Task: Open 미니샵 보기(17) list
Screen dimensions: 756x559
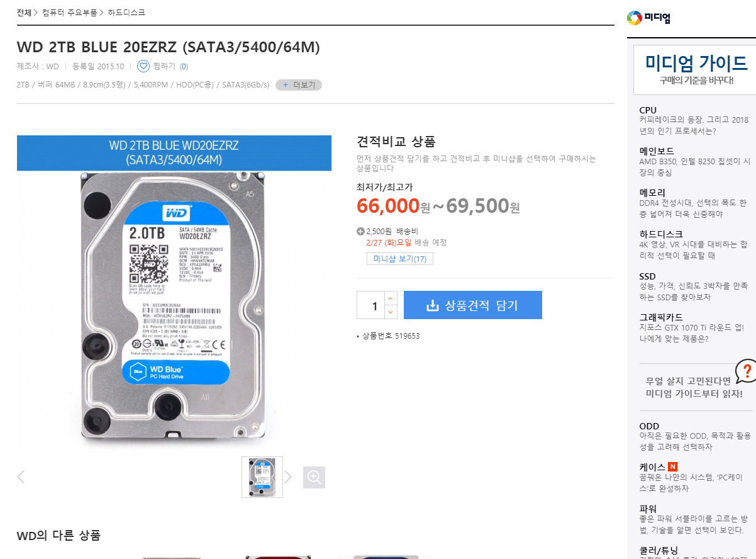Action: tap(399, 259)
